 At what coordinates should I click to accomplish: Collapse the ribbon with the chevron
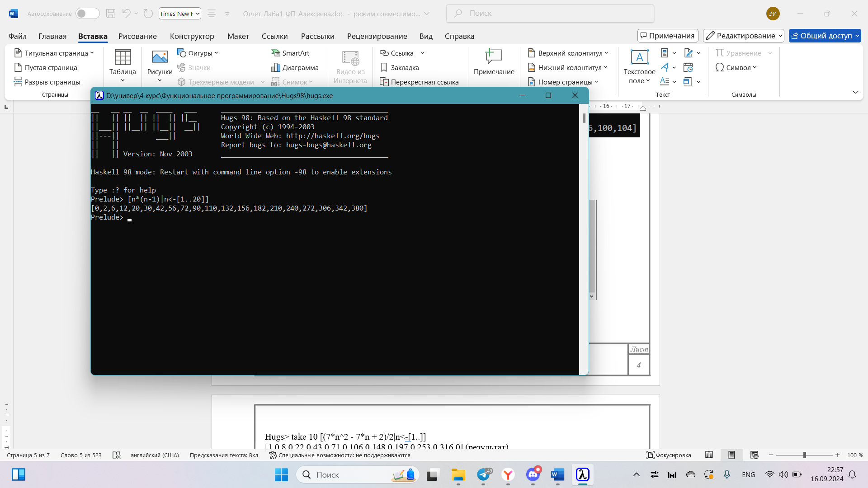(855, 92)
